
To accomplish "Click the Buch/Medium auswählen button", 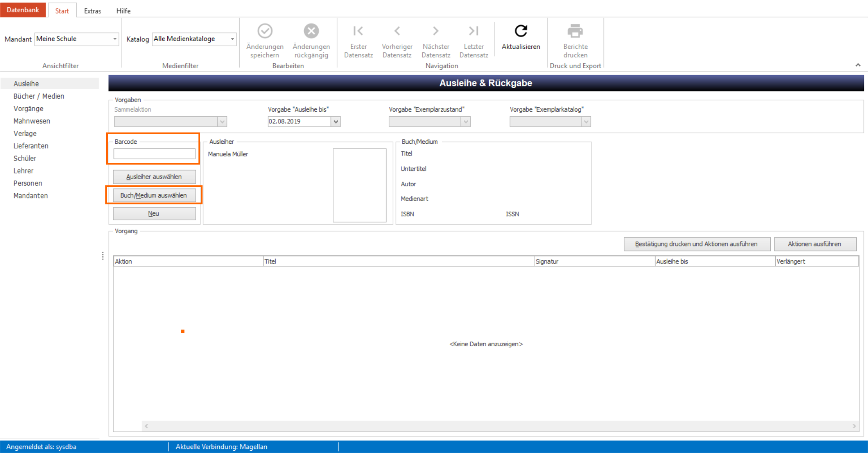I will click(154, 195).
